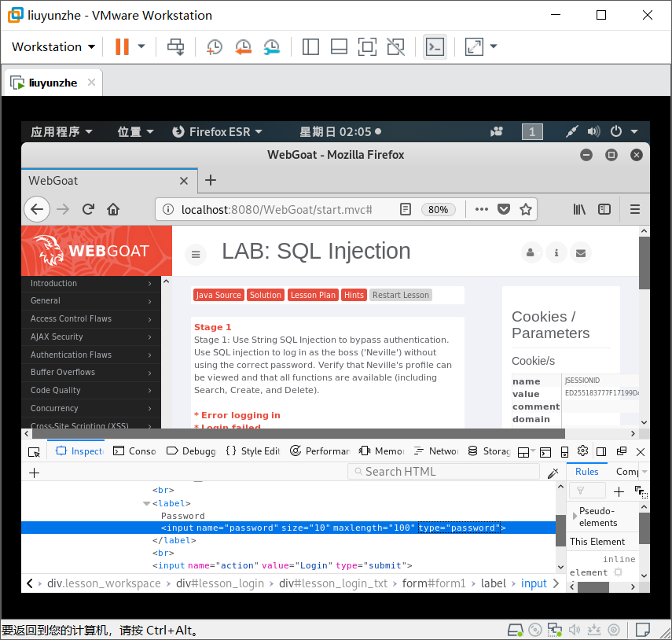Open the WebGoat about info icon
This screenshot has width=672, height=640.
(x=556, y=252)
